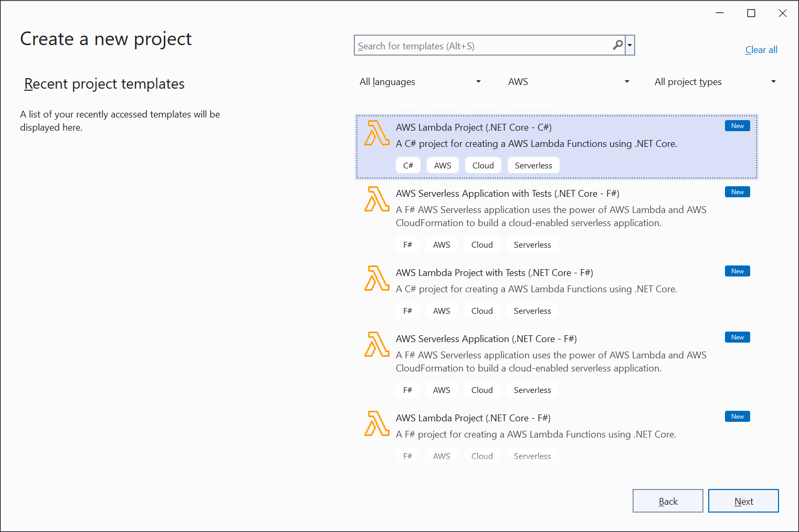Viewport: 799px width, 532px height.
Task: Click the search magnifier icon in template search
Action: [617, 46]
